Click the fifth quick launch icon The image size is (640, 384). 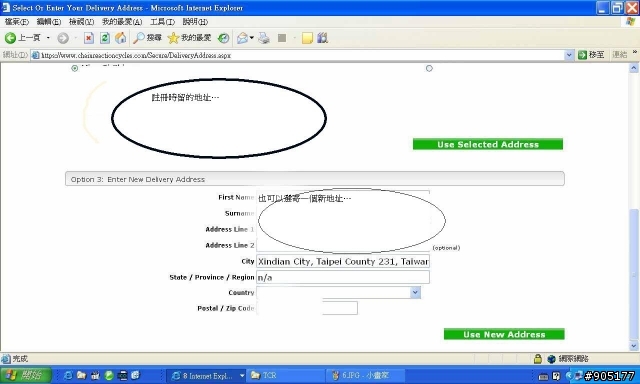pos(122,375)
